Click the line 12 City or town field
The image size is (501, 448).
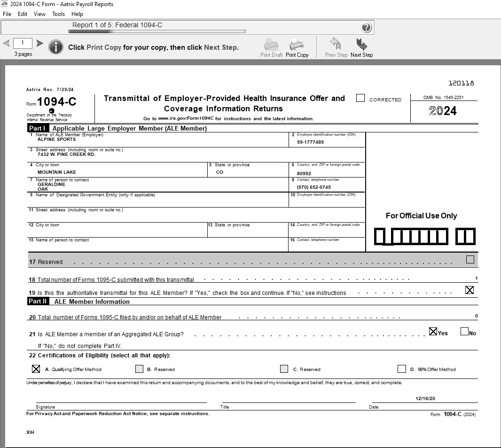[x=117, y=230]
